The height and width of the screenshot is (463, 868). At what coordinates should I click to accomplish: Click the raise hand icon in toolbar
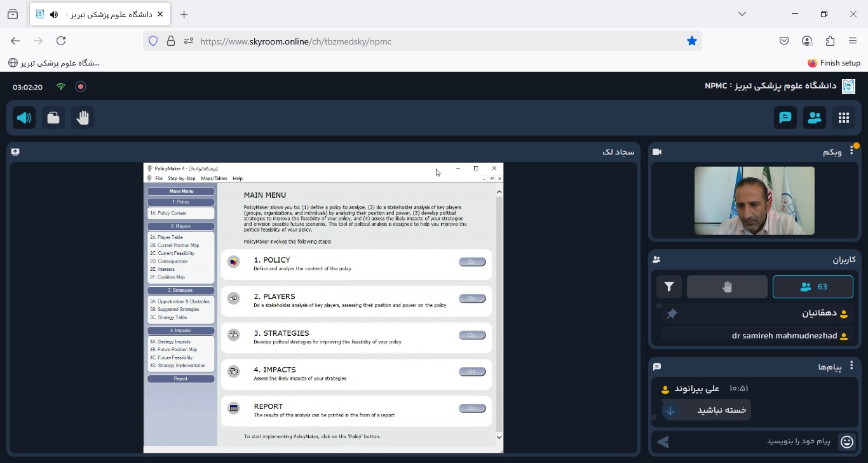[x=83, y=118]
